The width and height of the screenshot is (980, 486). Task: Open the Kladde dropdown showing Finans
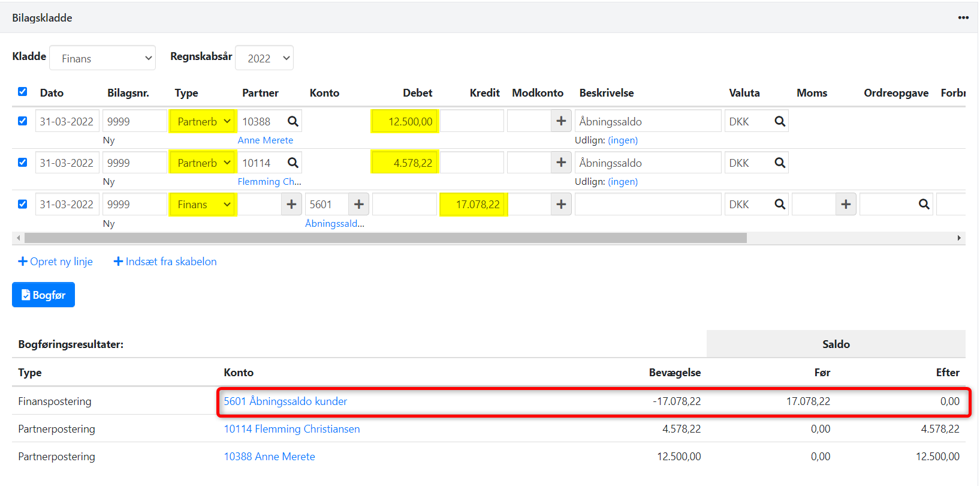coord(102,58)
